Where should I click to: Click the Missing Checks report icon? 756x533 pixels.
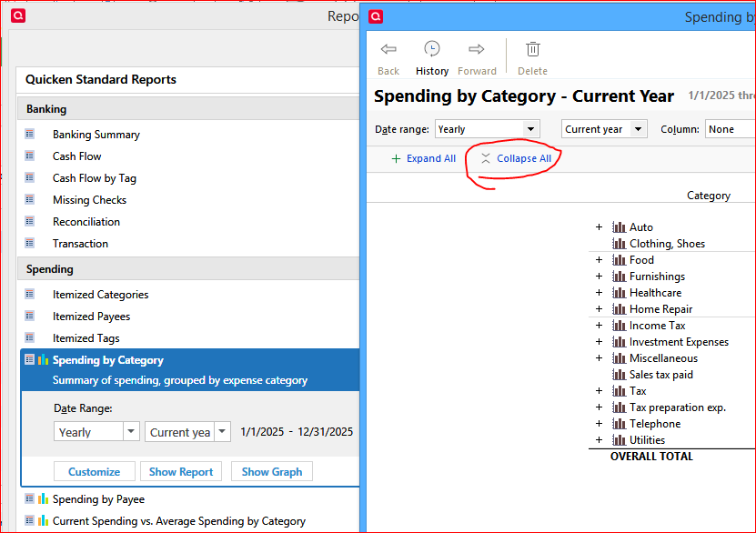(30, 199)
